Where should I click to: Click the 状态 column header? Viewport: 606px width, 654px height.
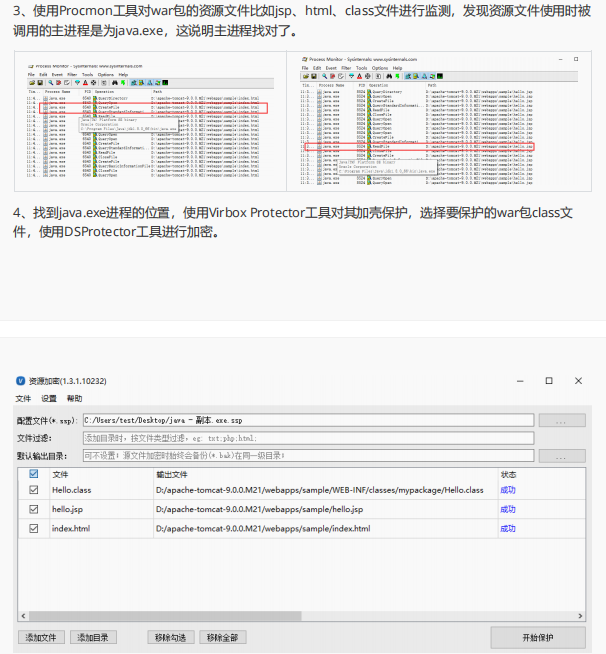point(508,474)
